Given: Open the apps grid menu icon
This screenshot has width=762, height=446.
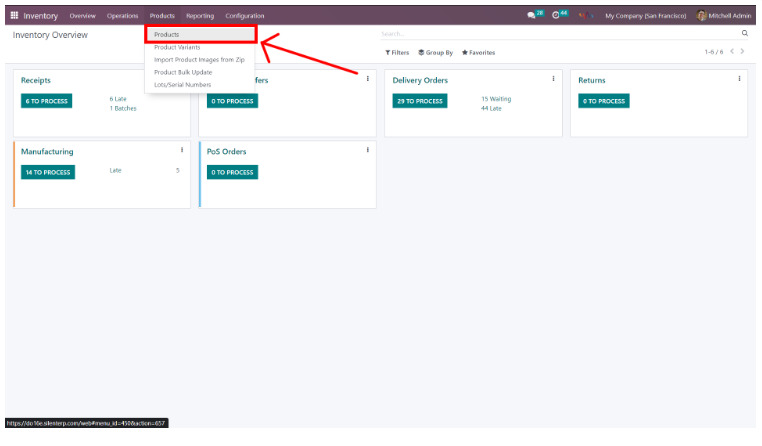Looking at the screenshot, I should click(x=14, y=16).
